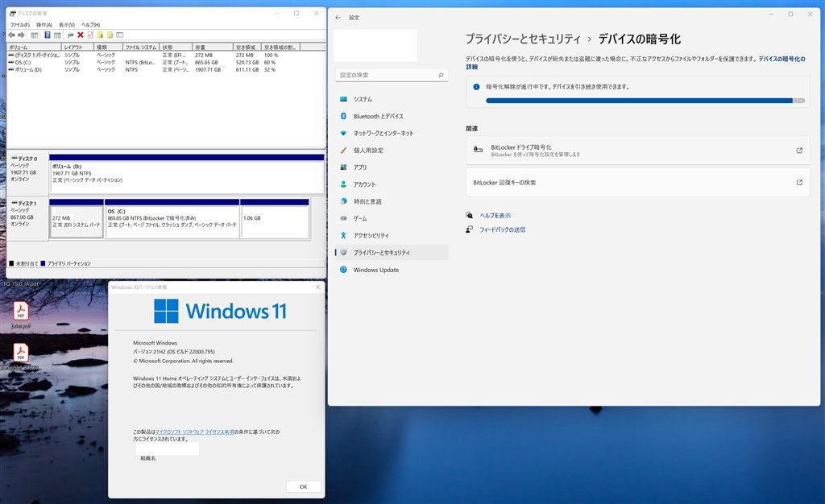Viewport: 825px width, 504px height.
Task: Open 操作(A) menu in Disk Management
Action: tap(44, 25)
